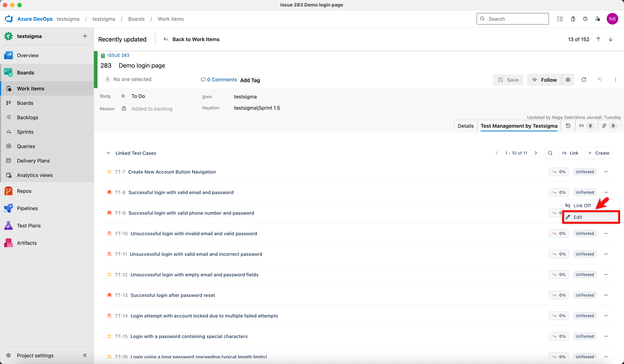Open the Repos section
The height and width of the screenshot is (364, 624).
point(24,191)
